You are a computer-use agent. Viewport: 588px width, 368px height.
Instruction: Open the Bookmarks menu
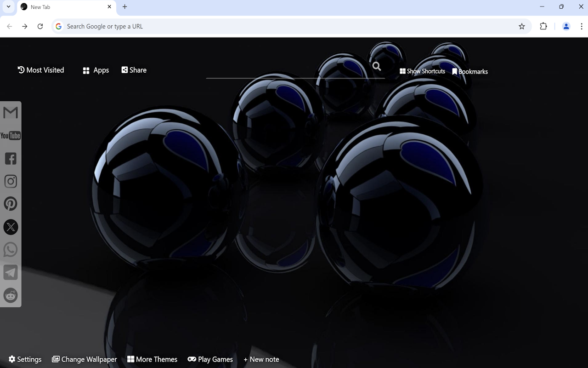click(470, 72)
